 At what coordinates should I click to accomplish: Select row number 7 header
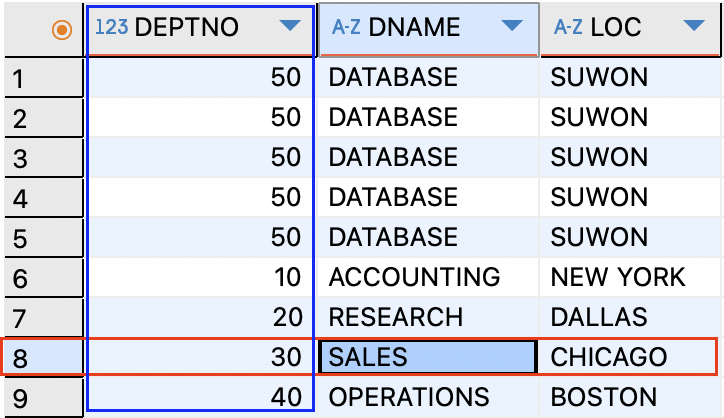44,317
